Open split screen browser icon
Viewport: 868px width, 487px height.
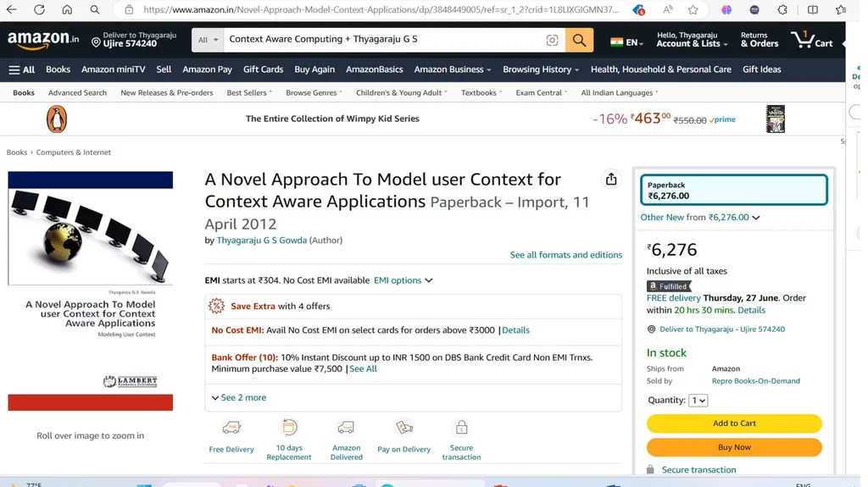pyautogui.click(x=812, y=9)
